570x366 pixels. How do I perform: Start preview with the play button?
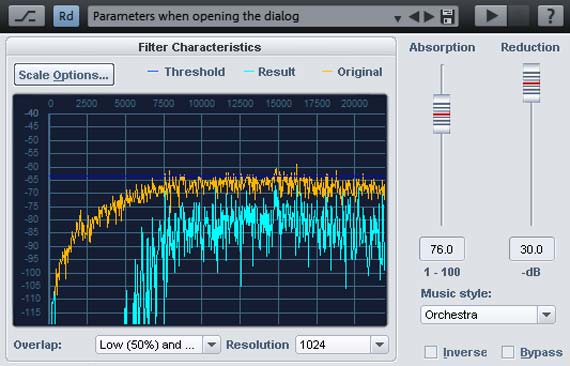coord(491,16)
